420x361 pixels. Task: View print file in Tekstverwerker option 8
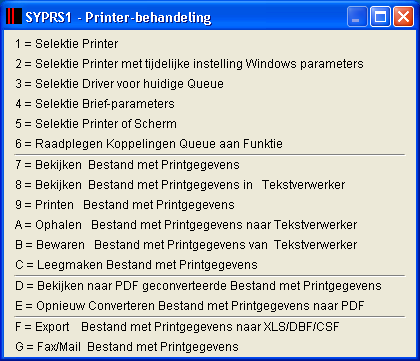tap(180, 185)
